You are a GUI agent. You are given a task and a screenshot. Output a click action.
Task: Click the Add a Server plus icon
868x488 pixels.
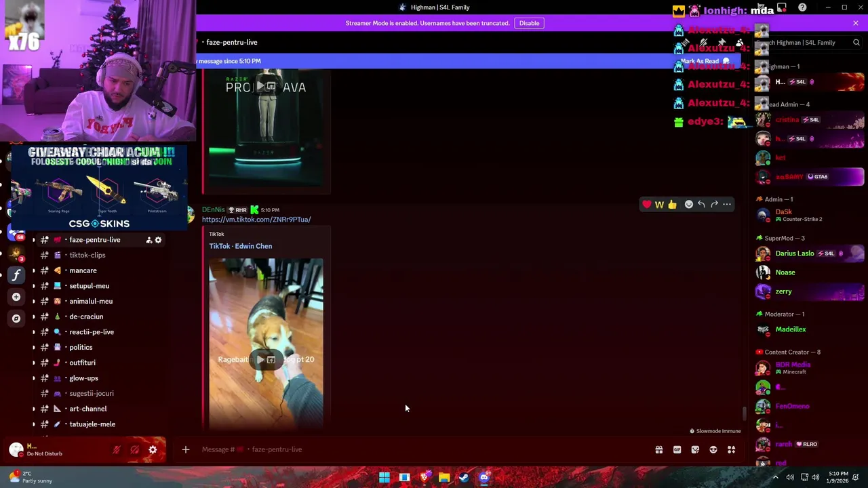point(16,297)
